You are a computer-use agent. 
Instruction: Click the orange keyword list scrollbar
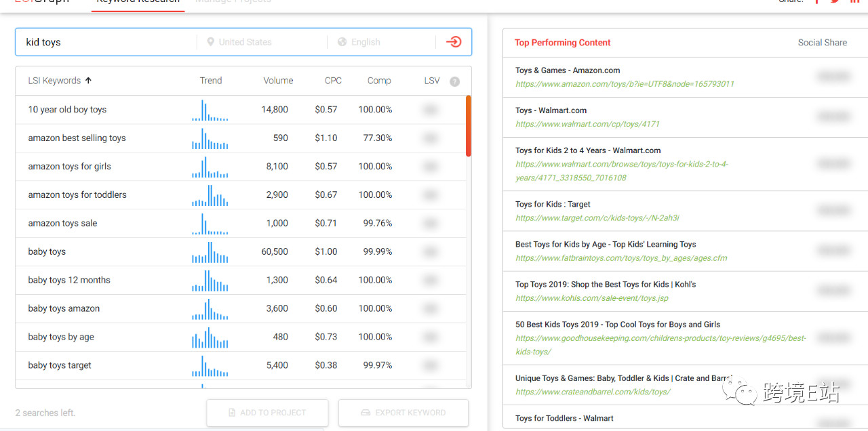pos(469,126)
